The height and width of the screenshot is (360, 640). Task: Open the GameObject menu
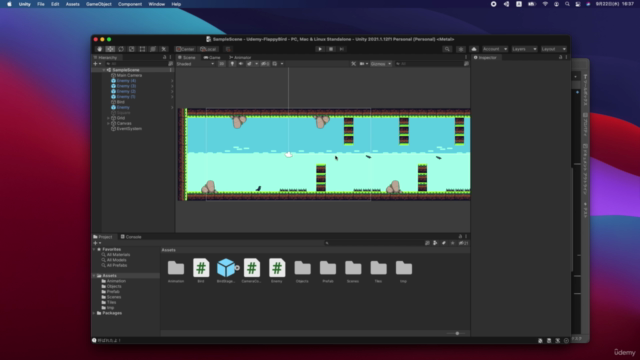(99, 4)
